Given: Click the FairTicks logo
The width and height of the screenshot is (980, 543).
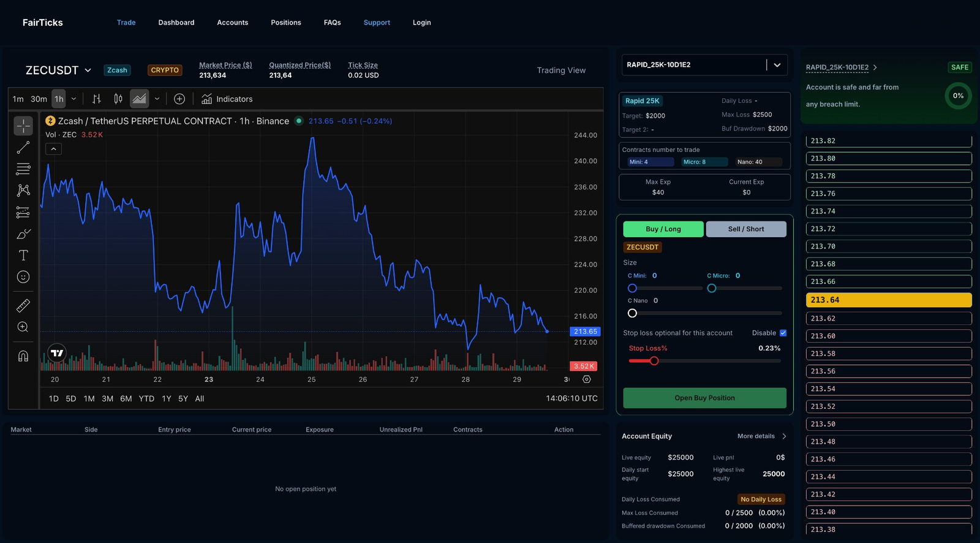Looking at the screenshot, I should pyautogui.click(x=43, y=23).
